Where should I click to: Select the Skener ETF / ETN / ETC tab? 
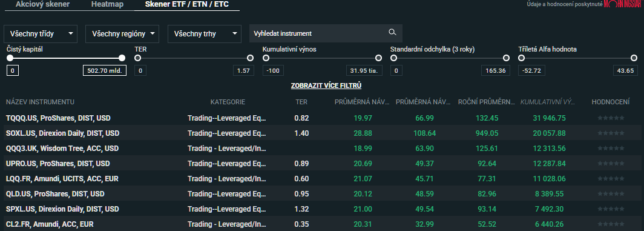point(187,4)
